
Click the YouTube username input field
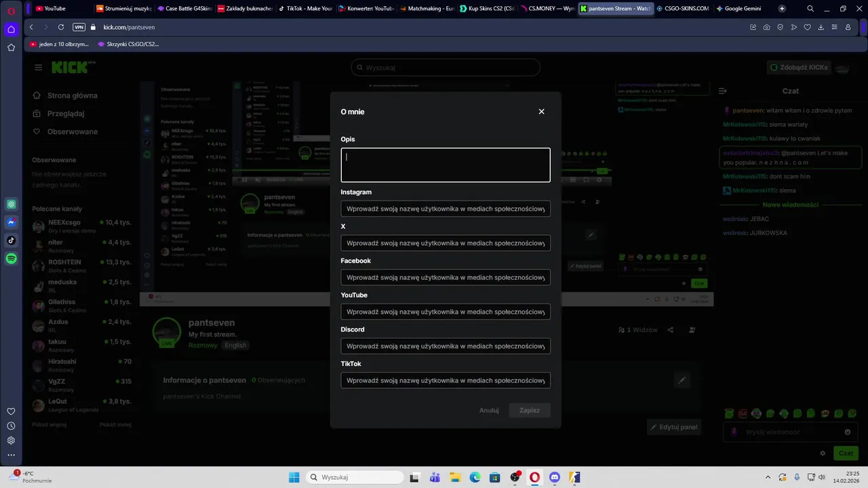pyautogui.click(x=446, y=312)
